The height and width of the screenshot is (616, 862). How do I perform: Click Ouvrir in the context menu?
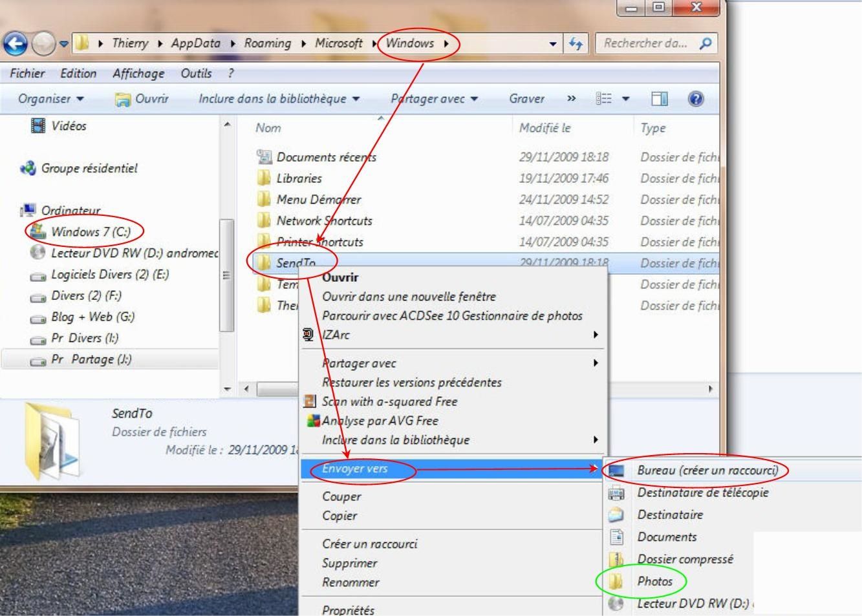pyautogui.click(x=340, y=277)
